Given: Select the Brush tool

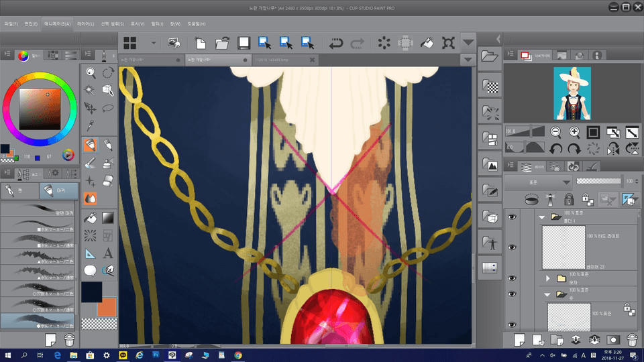Looking at the screenshot, I should pos(91,163).
